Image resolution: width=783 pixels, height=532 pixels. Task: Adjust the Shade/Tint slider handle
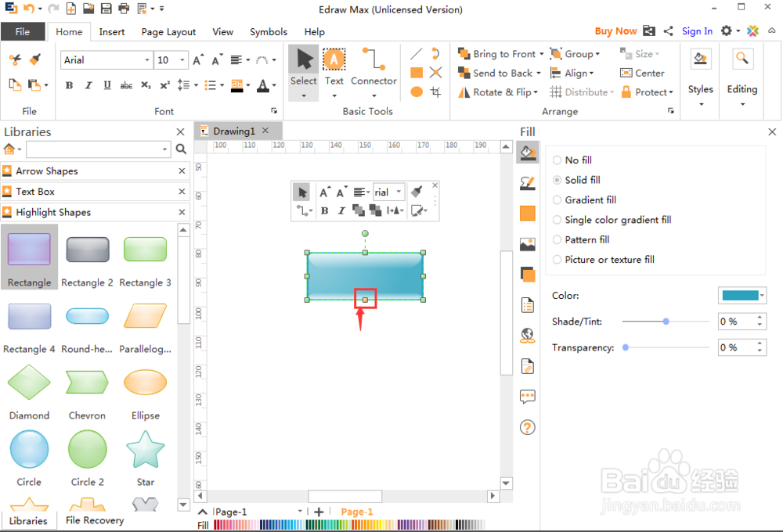pos(666,322)
